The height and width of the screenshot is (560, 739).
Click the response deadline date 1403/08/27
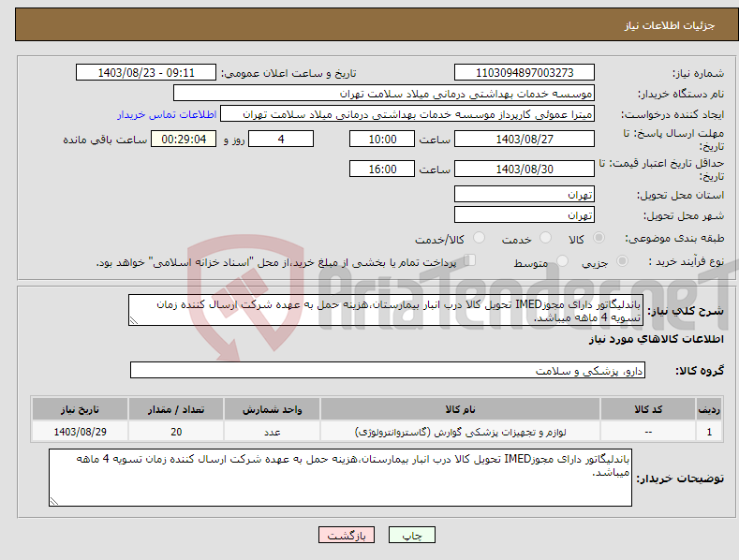click(525, 139)
